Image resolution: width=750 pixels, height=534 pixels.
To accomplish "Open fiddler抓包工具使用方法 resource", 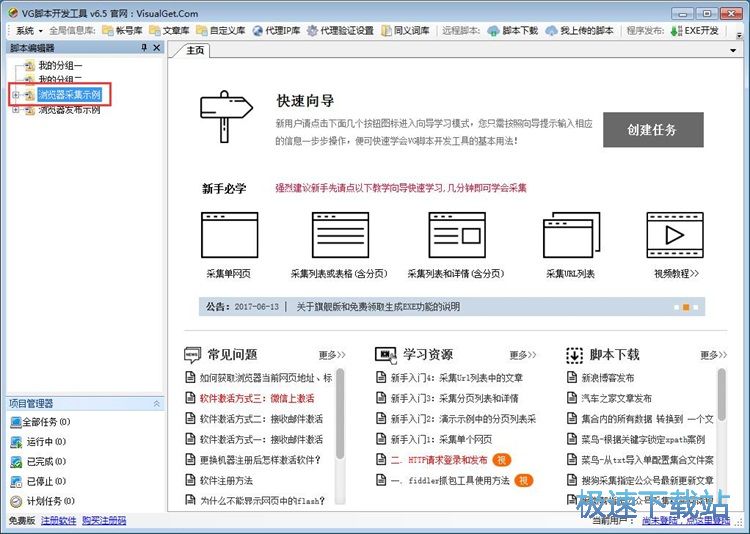I will click(x=450, y=480).
